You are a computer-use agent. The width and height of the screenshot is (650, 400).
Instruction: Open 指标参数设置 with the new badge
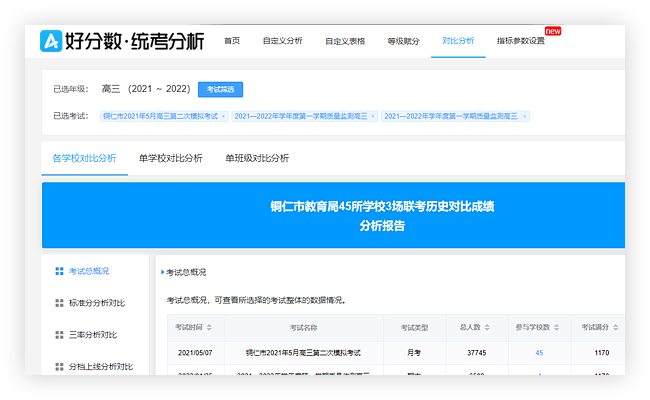(x=523, y=41)
